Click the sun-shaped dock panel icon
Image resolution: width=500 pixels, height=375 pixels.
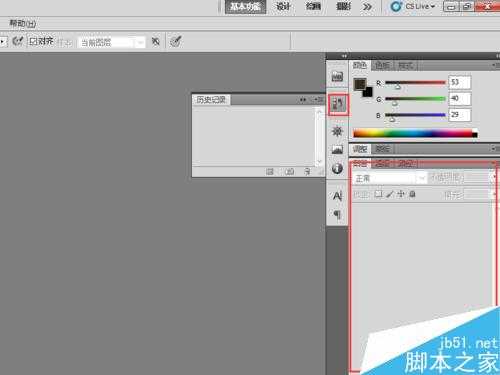click(337, 131)
